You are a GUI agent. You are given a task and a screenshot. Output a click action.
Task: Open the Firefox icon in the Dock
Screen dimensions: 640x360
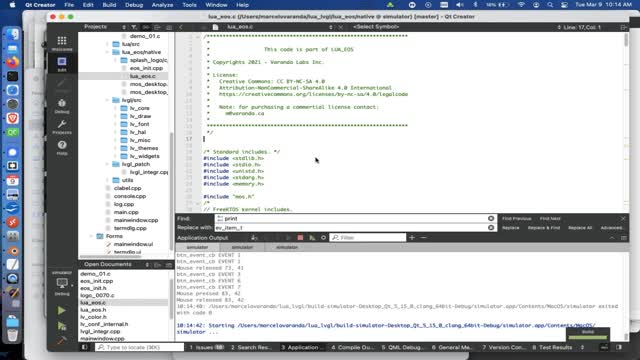[12, 62]
